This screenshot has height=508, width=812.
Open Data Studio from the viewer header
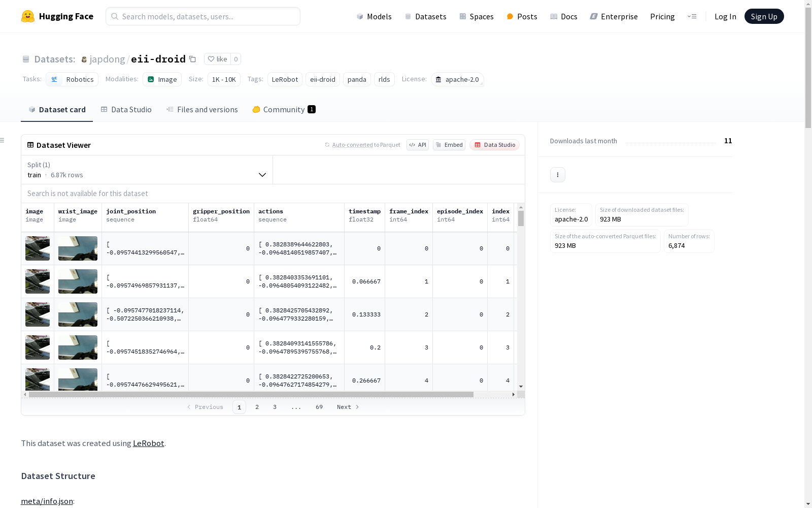[x=494, y=145]
